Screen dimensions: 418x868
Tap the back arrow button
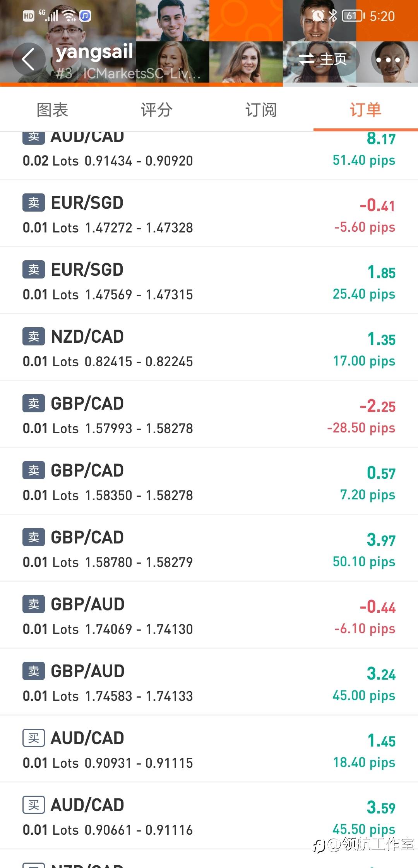(28, 60)
